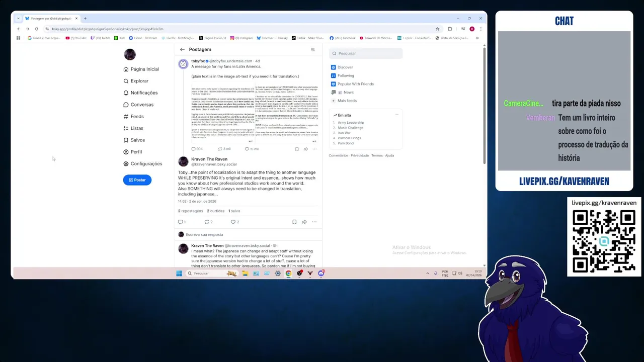The height and width of the screenshot is (362, 644).
Task: Click the Termos footer link
Action: pyautogui.click(x=377, y=155)
